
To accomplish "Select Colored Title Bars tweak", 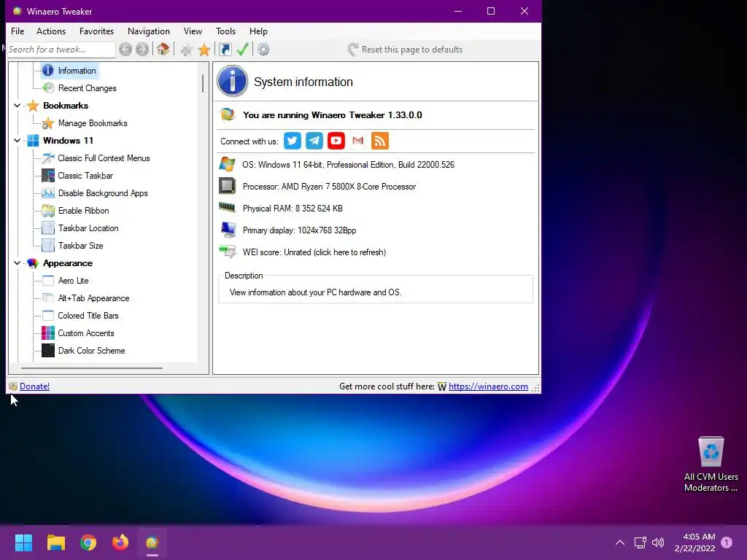I will (88, 316).
